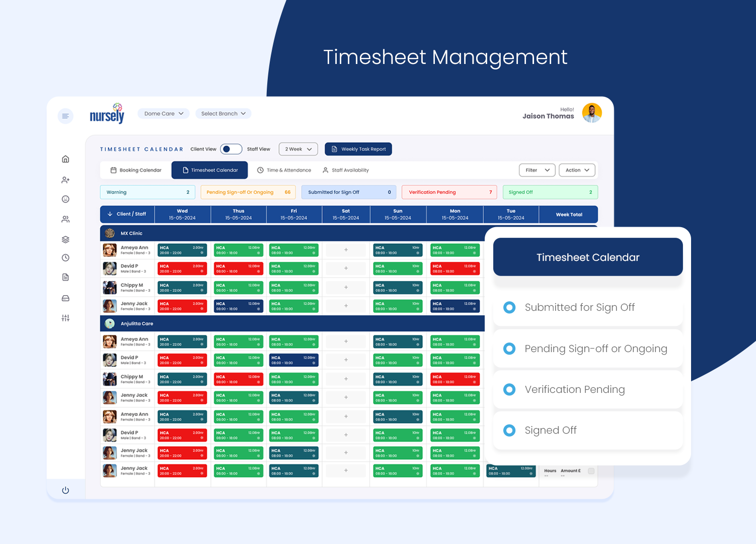The height and width of the screenshot is (544, 756).
Task: Open the Staff Availability tab
Action: click(x=346, y=170)
